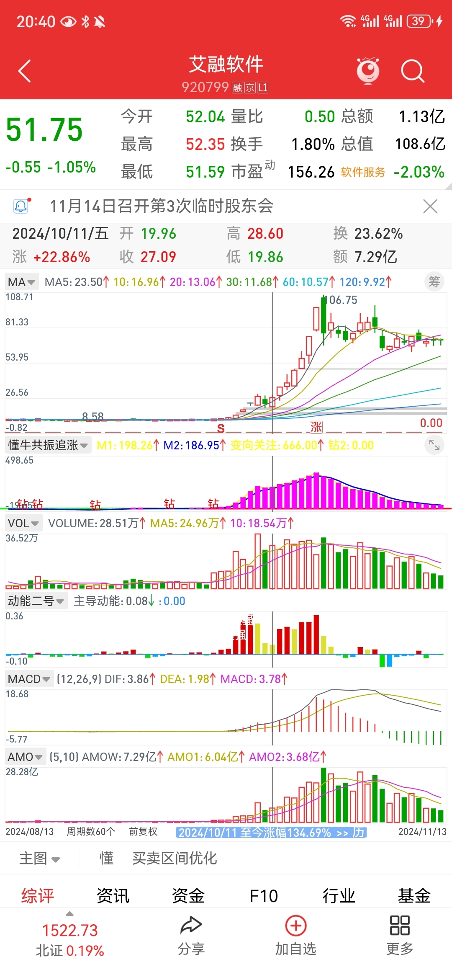Tap the S marker on chart

click(x=221, y=428)
